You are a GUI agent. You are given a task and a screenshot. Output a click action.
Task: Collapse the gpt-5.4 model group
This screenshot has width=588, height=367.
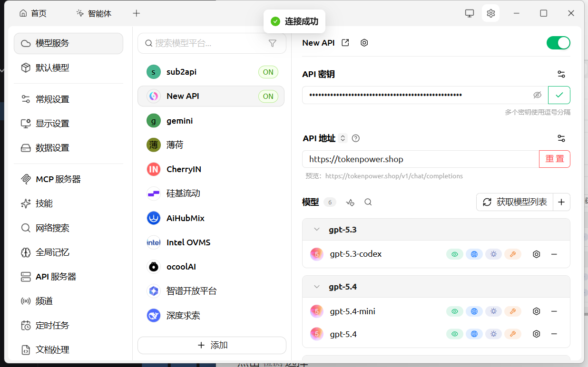317,287
